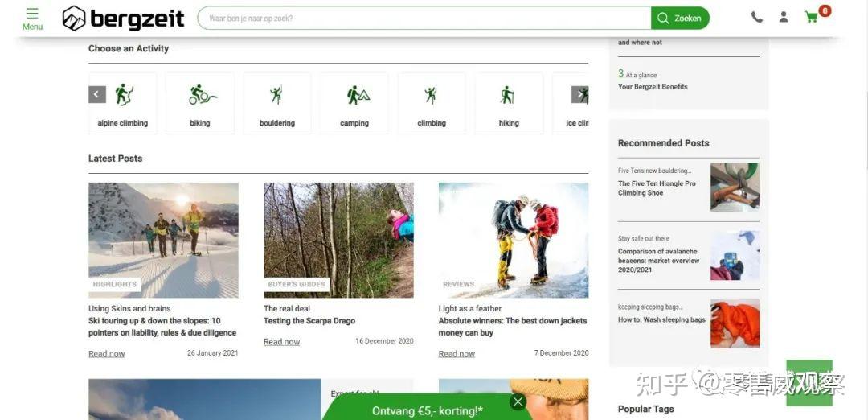868x420 pixels.
Task: Show more activities with right arrow
Action: tap(579, 95)
